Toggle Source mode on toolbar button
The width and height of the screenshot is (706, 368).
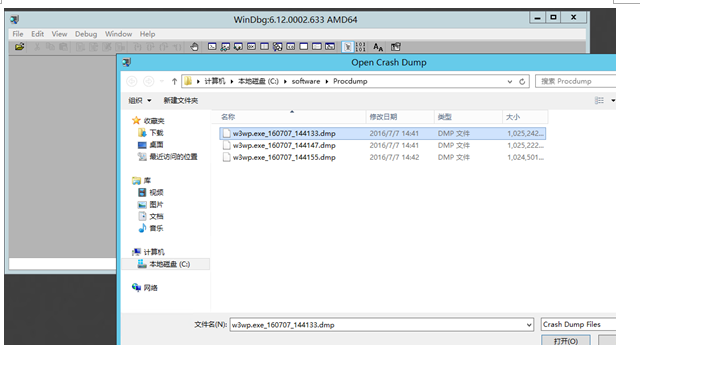348,47
